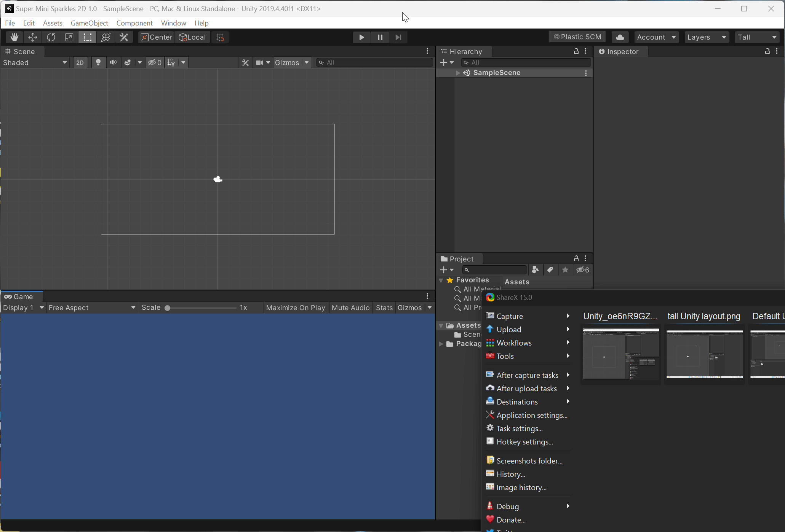Open the custom editor tools
The image size is (785, 532).
point(124,37)
